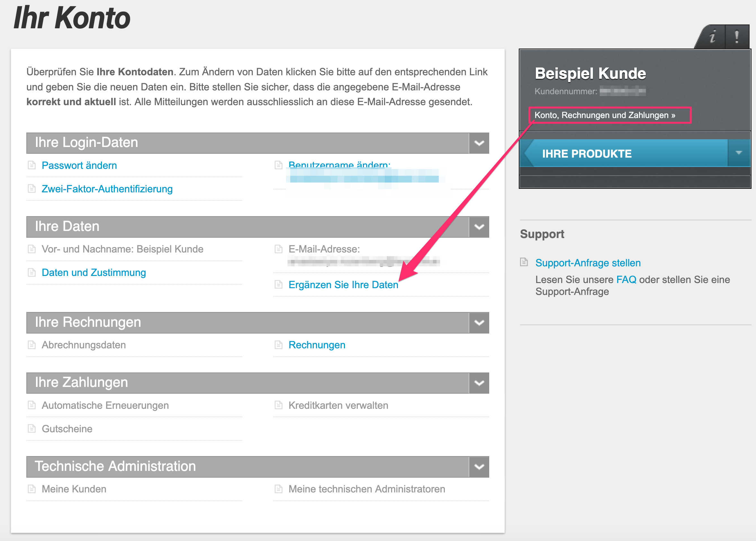Open Zwei-Faktor-Authentifizierung link
Image resolution: width=756 pixels, height=541 pixels.
click(107, 189)
